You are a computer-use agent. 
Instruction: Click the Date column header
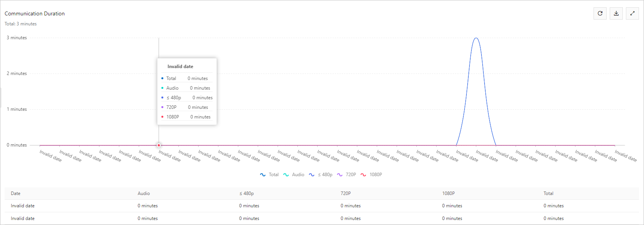click(15, 193)
